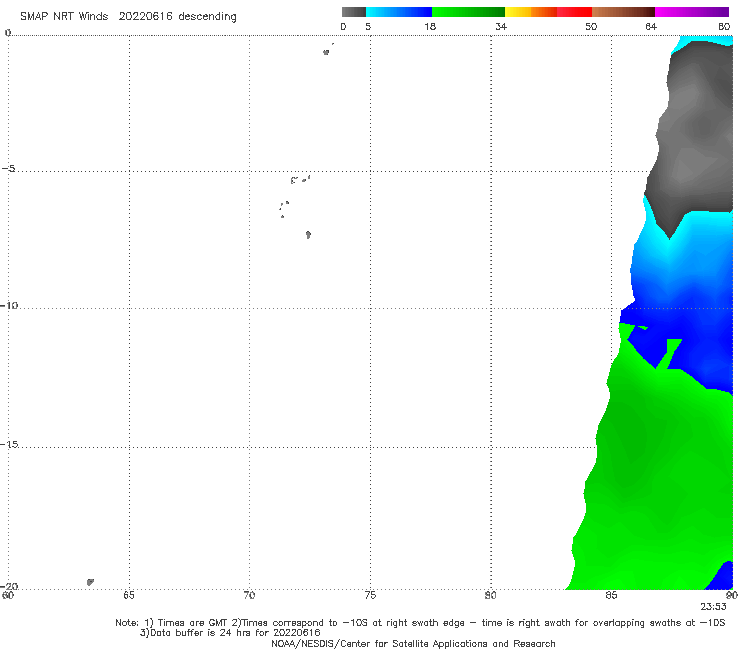Click the latitude label '-10'
Screen dimensions: 740x650
coord(9,305)
